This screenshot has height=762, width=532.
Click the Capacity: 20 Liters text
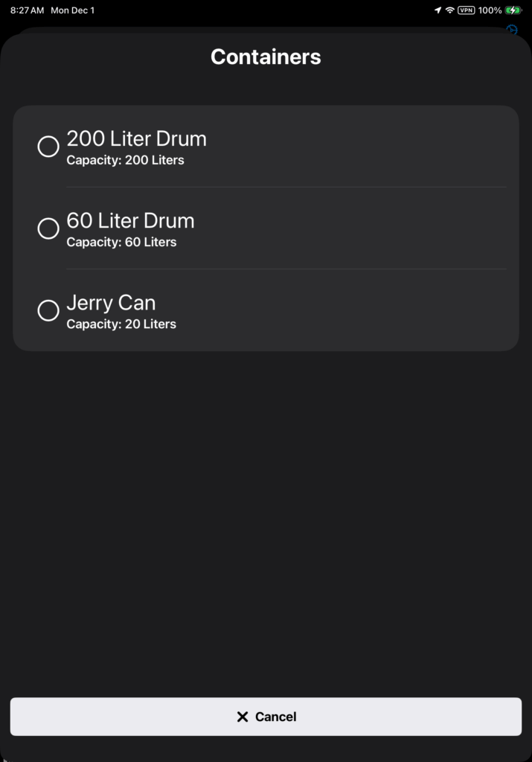pyautogui.click(x=121, y=324)
